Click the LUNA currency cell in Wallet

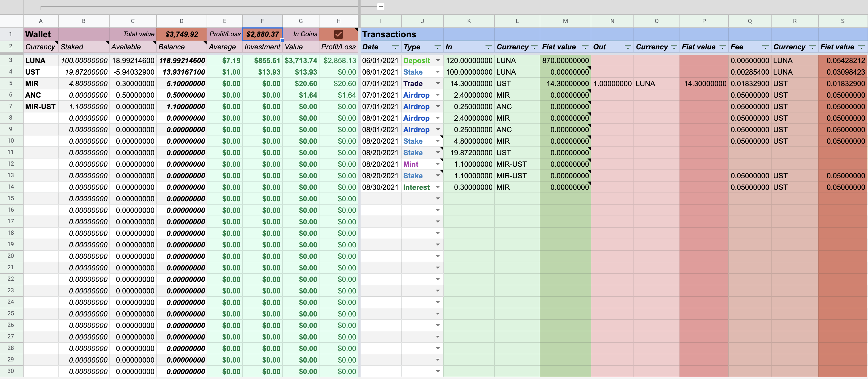[35, 60]
